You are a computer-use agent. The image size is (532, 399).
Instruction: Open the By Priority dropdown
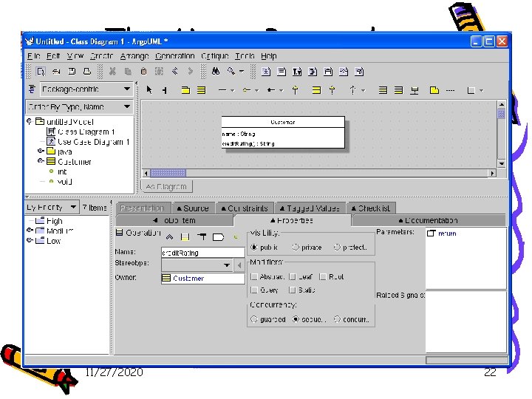click(73, 207)
